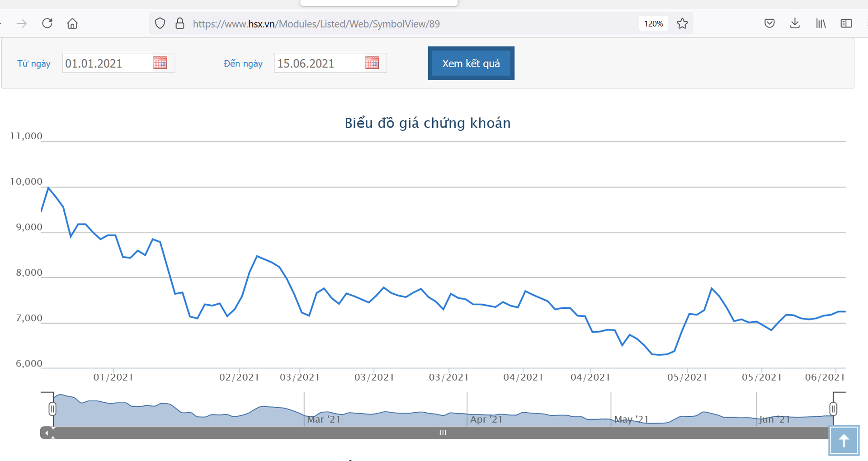
Task: Go to the browser home page icon
Action: [x=72, y=24]
